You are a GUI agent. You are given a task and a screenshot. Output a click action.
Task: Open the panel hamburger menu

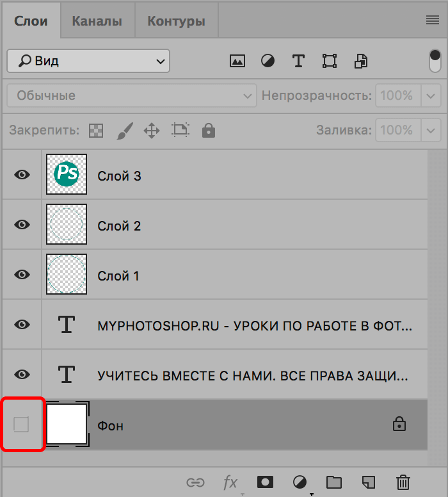[432, 20]
